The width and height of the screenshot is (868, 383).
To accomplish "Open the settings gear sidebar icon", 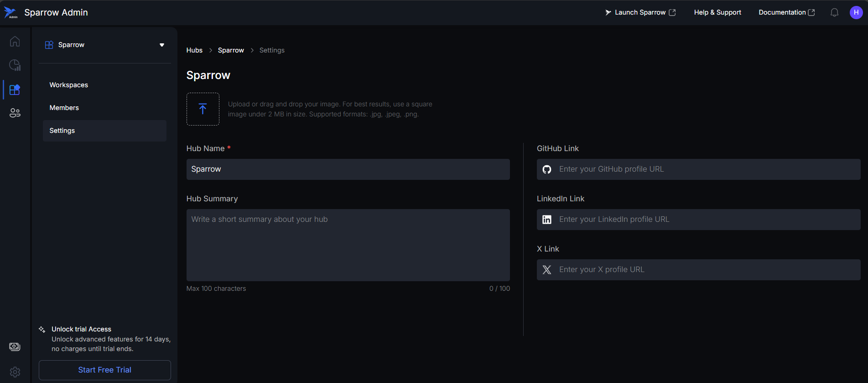I will pyautogui.click(x=15, y=372).
